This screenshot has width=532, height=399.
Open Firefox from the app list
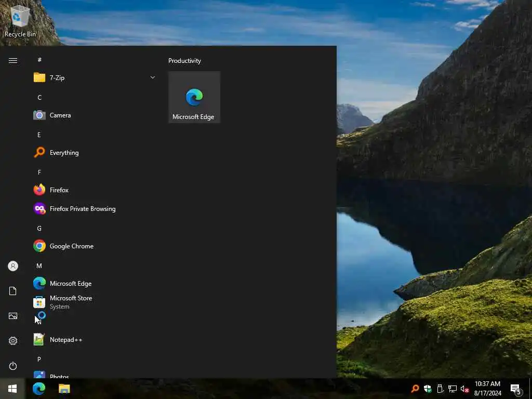coord(95,190)
